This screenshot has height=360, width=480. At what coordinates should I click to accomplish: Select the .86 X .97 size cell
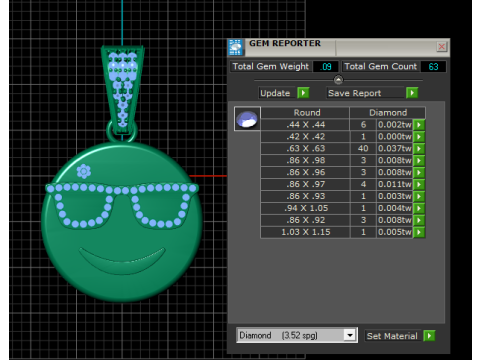click(x=305, y=184)
